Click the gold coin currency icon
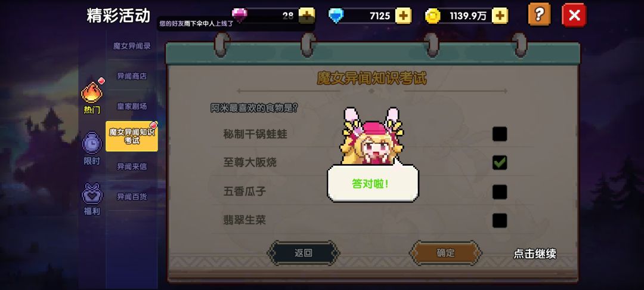This screenshot has width=644, height=290. [x=432, y=16]
